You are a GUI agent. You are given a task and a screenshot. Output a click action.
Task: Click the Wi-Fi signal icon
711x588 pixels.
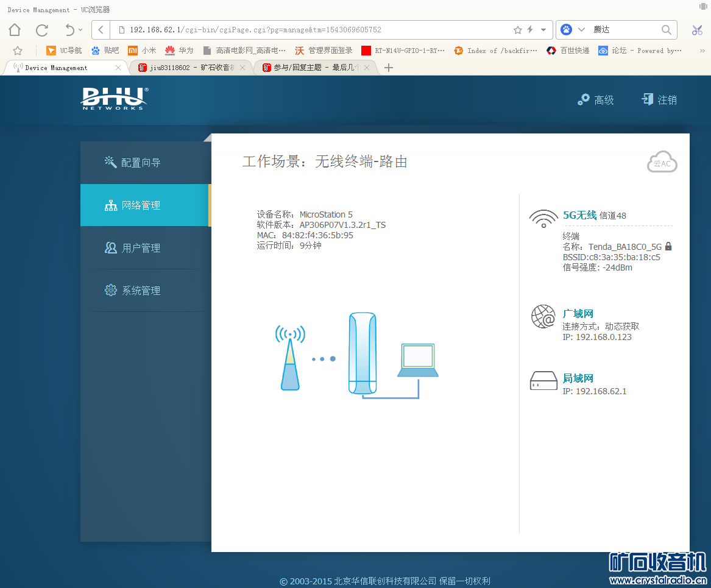click(543, 219)
